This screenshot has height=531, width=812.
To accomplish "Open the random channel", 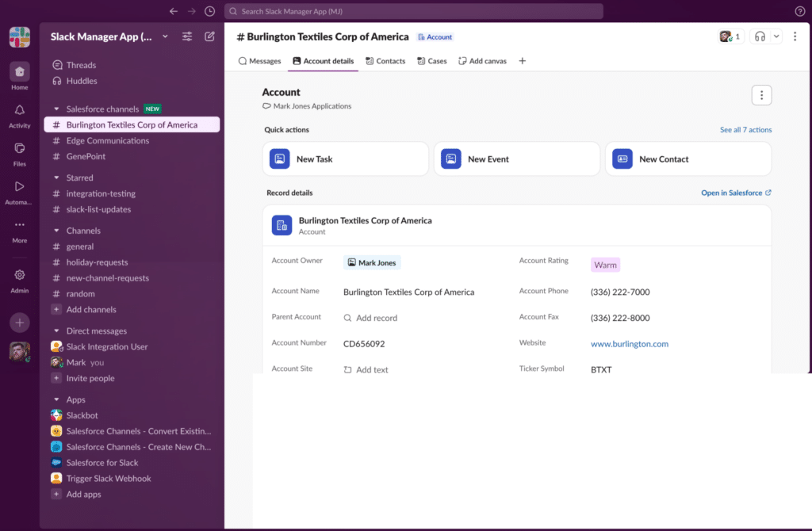I will [x=132, y=294].
